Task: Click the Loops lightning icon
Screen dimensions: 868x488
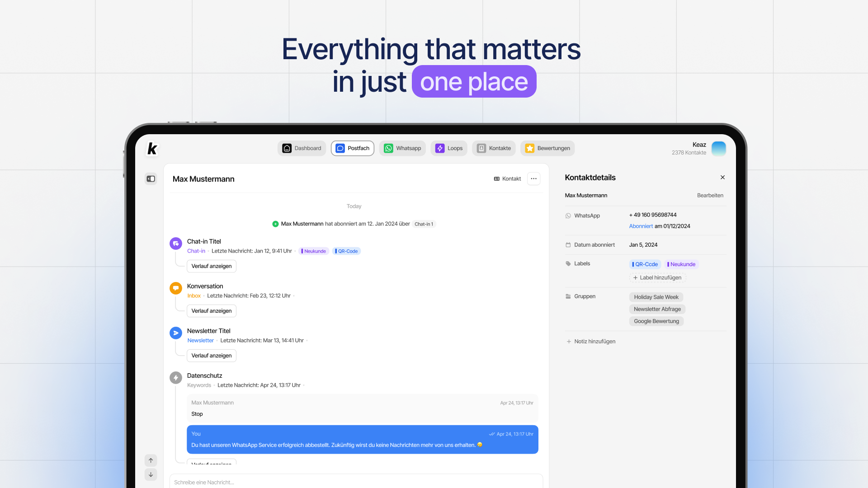Action: [439, 148]
